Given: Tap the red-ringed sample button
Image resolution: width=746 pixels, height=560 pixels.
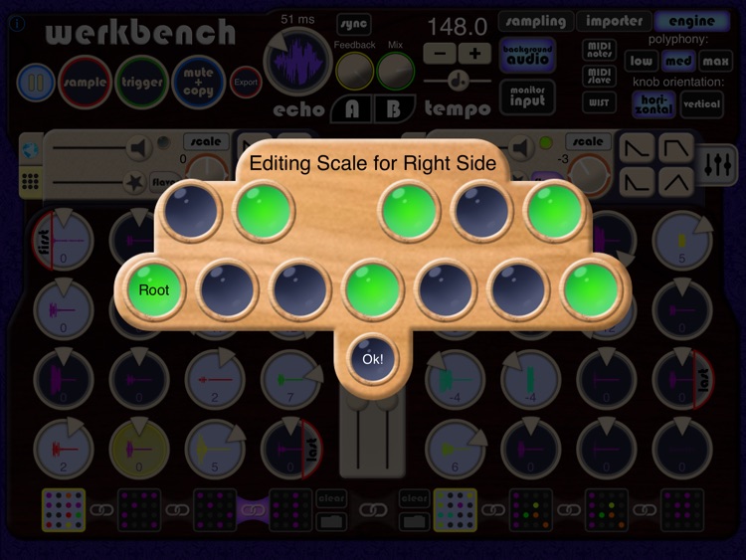Looking at the screenshot, I should click(86, 82).
